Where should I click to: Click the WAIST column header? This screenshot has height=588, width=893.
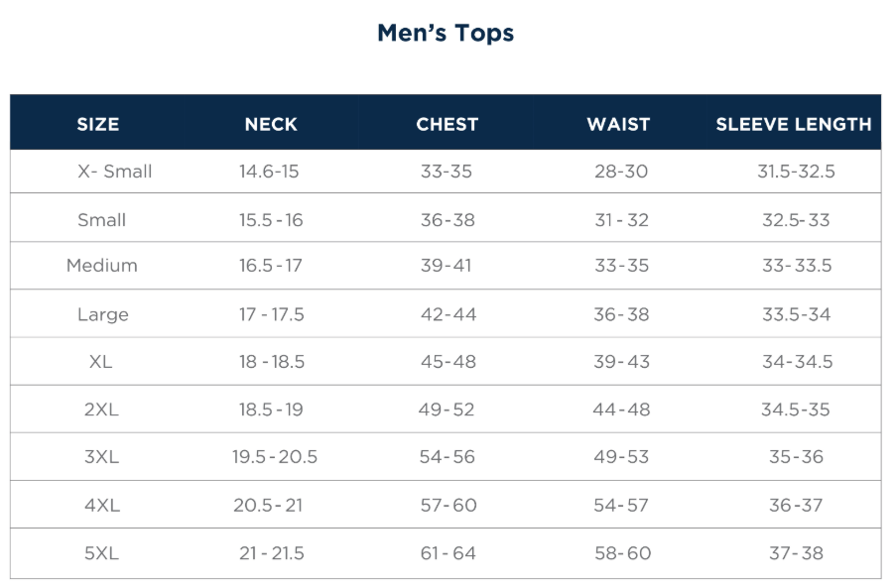click(618, 124)
